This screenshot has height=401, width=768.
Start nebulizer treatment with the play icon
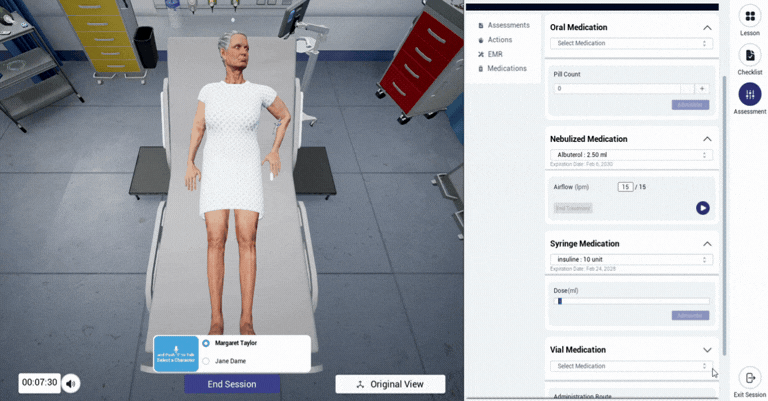click(x=702, y=208)
